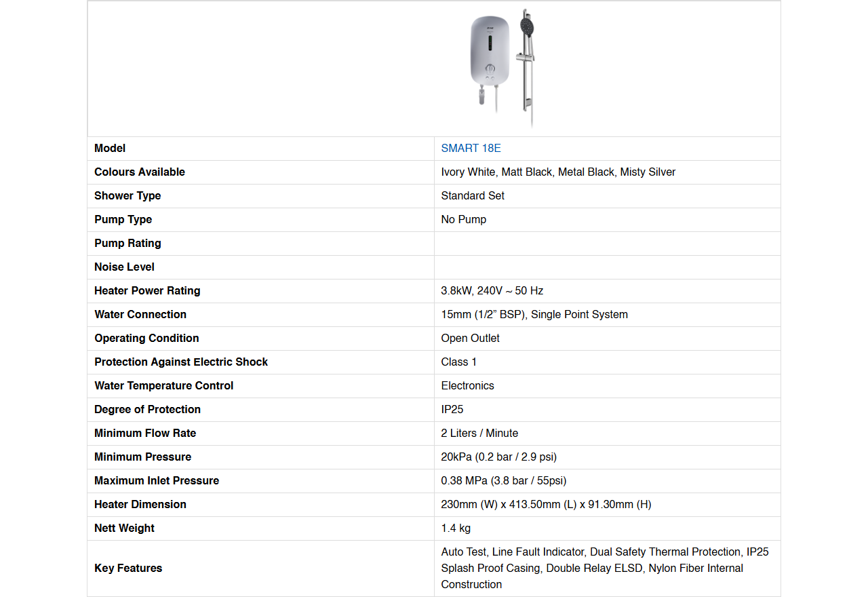The image size is (868, 597).
Task: Click '20kPa (0.2 bar / 2.9 psi)' value
Action: pos(499,457)
